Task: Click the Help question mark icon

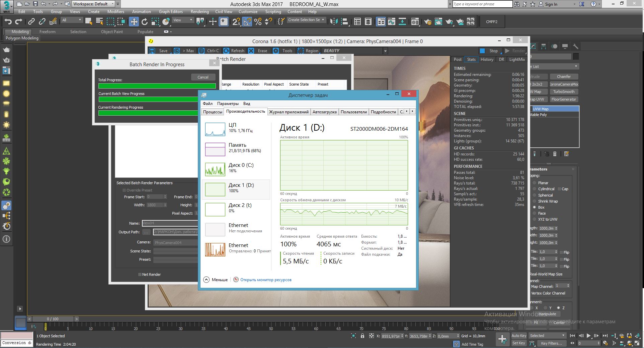Action: 593,4
